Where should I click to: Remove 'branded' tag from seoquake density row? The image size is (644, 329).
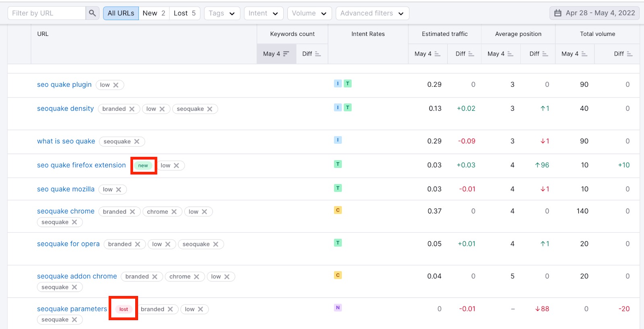132,109
